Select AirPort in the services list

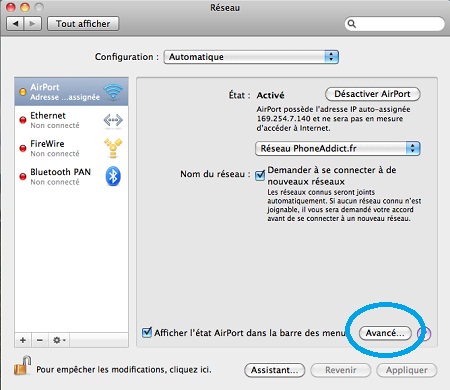point(71,92)
